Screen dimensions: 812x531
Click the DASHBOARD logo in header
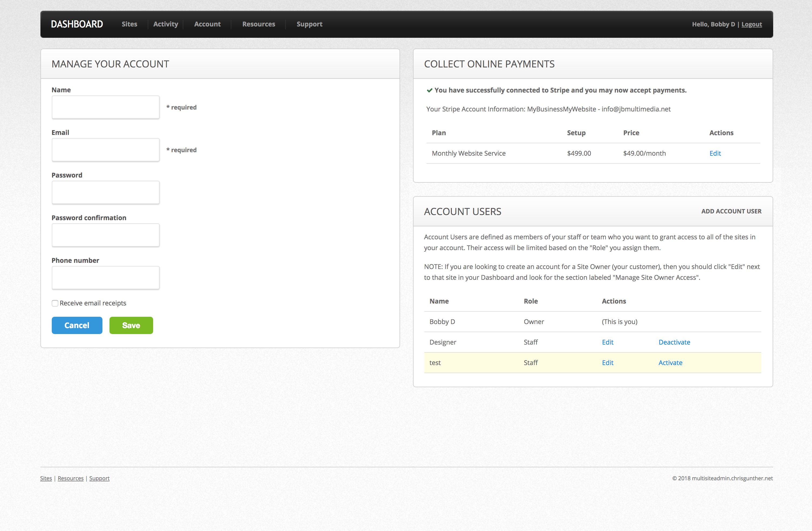[77, 24]
